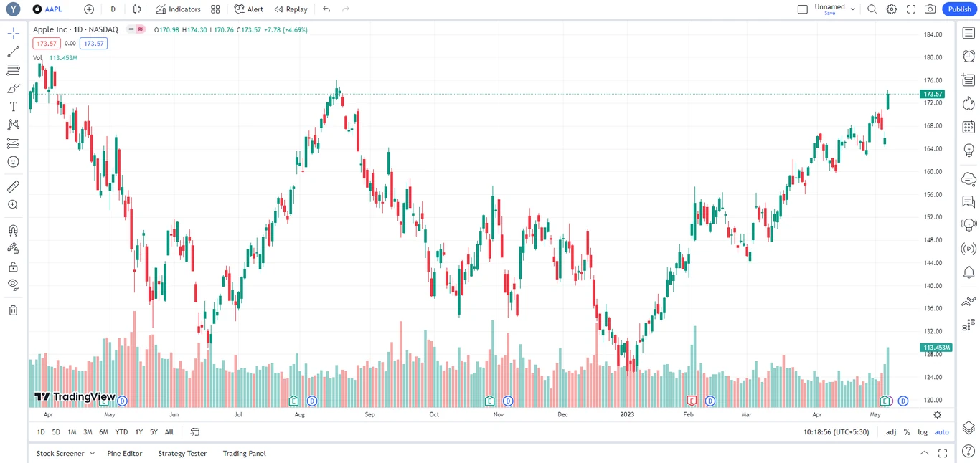Open the D interval selector
The height and width of the screenshot is (463, 980).
(113, 9)
